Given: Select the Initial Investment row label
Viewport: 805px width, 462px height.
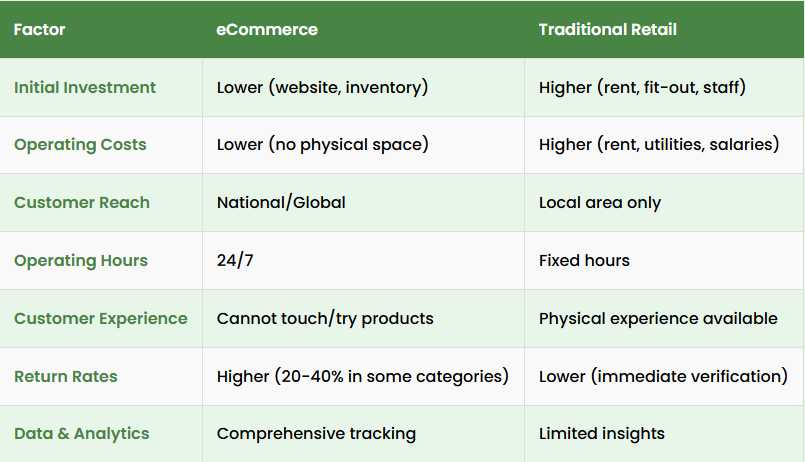Looking at the screenshot, I should coord(85,88).
